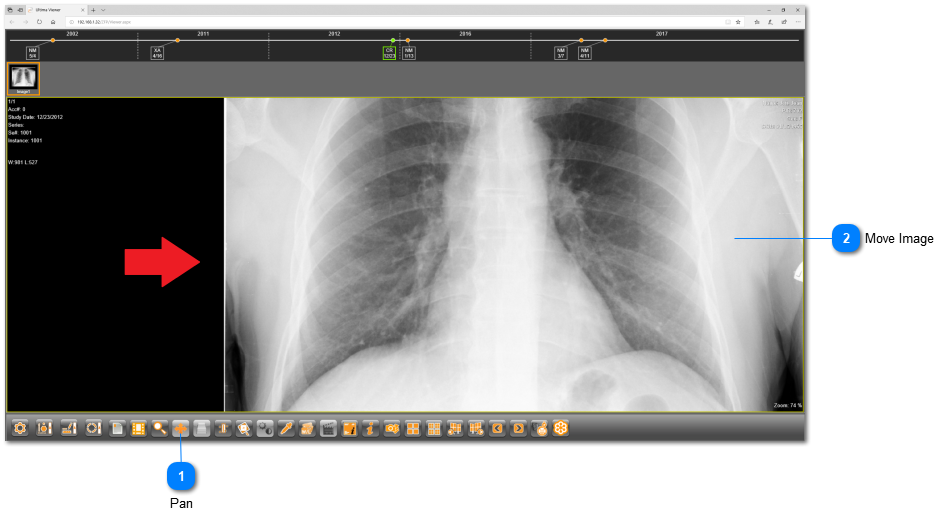This screenshot has height=527, width=950.
Task: Select the XA 4/16 study marker in 2011
Action: tap(158, 53)
